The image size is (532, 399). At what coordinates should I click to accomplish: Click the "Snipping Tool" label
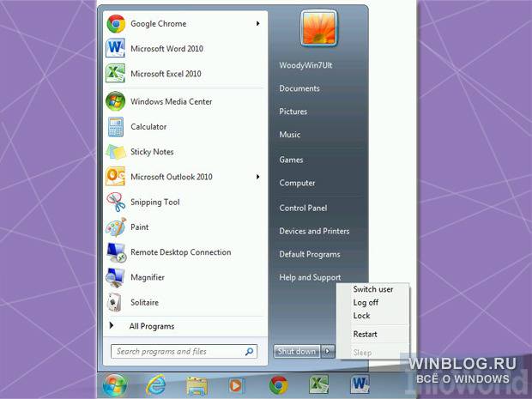click(155, 202)
